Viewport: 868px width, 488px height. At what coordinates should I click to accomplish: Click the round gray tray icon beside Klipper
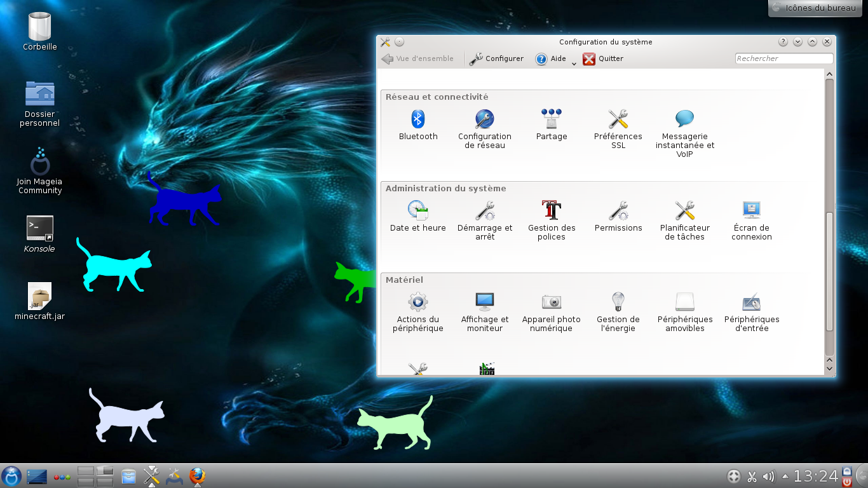(733, 476)
